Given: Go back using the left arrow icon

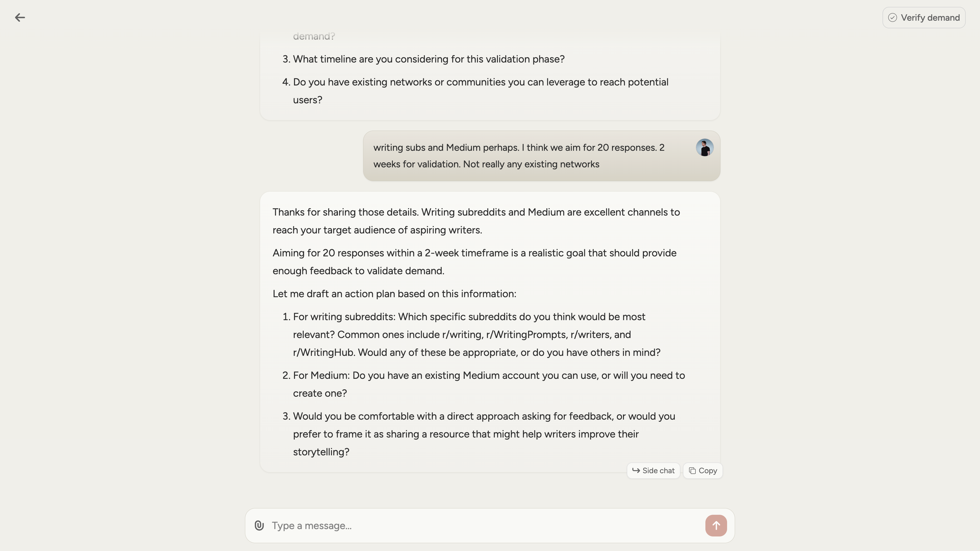Looking at the screenshot, I should pyautogui.click(x=20, y=18).
